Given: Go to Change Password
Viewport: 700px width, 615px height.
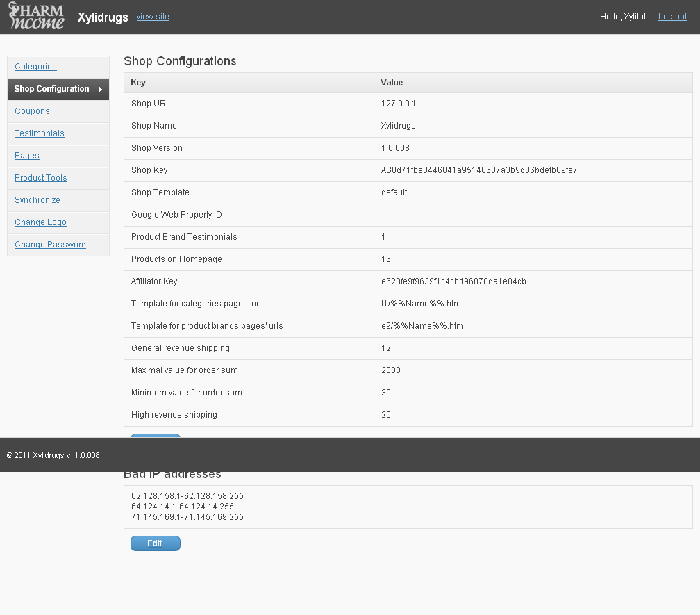Looking at the screenshot, I should pos(50,245).
